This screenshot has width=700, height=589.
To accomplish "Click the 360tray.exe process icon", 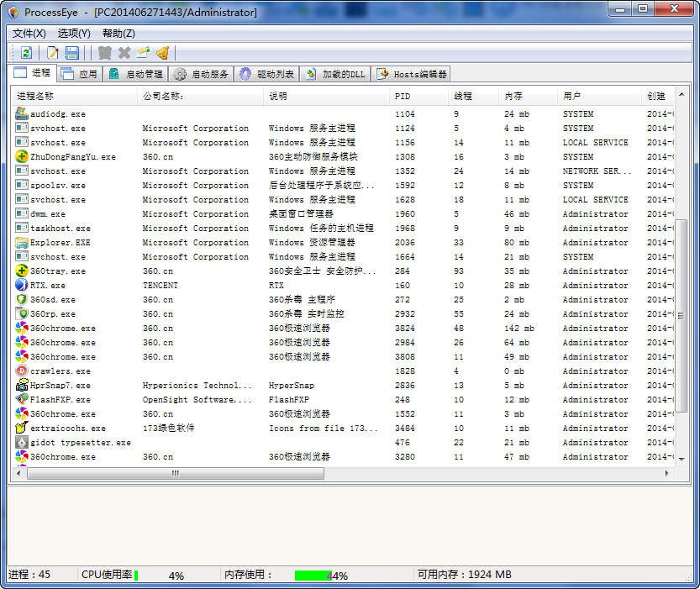I will (x=22, y=271).
